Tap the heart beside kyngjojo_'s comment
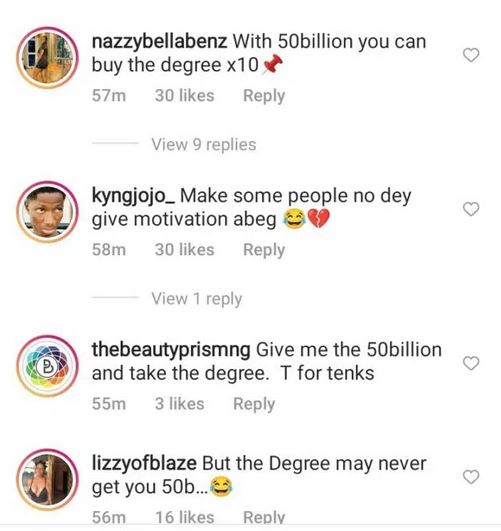Image resolution: width=501 pixels, height=531 pixels. point(471,209)
